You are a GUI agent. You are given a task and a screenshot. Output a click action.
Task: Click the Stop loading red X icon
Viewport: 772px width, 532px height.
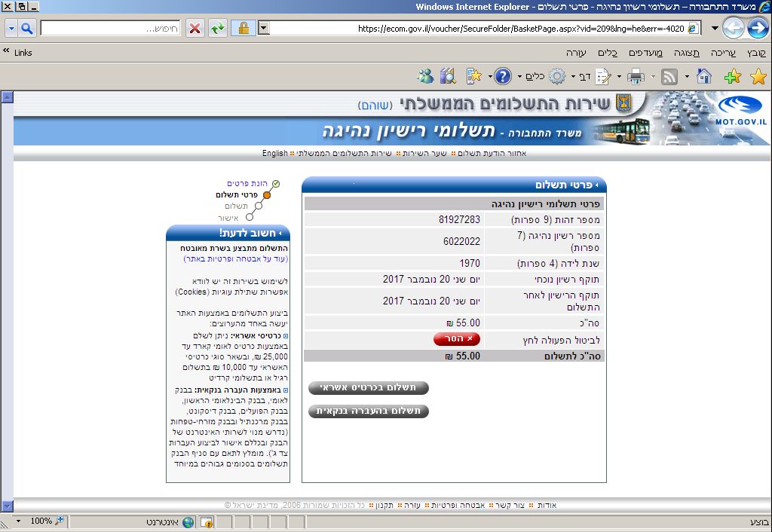point(195,29)
